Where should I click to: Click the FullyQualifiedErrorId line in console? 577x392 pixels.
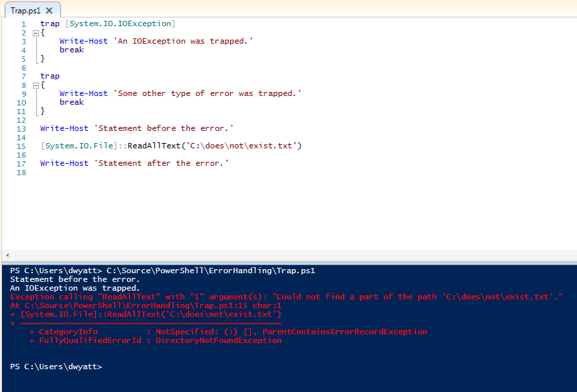click(x=155, y=340)
